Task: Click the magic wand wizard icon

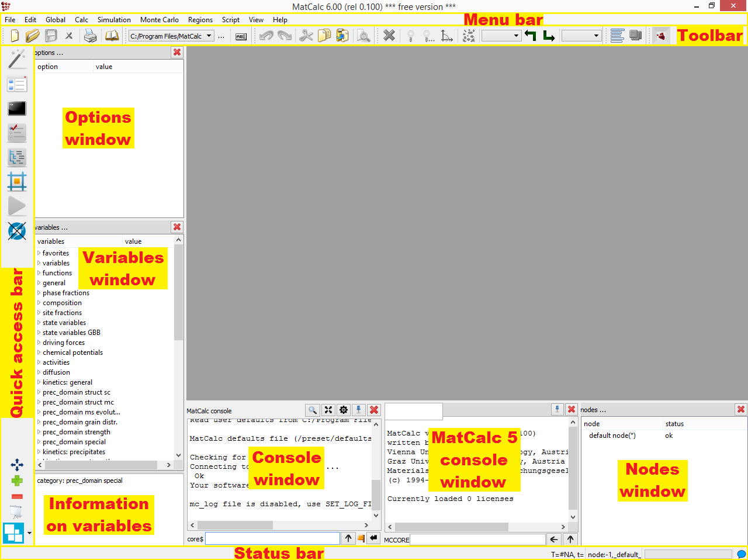Action: (x=17, y=58)
